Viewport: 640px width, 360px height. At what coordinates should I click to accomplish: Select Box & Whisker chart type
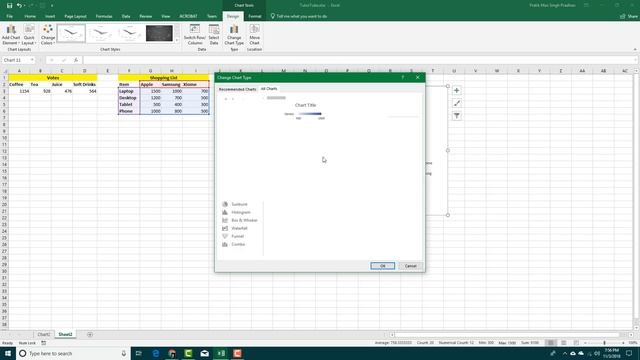(x=244, y=220)
